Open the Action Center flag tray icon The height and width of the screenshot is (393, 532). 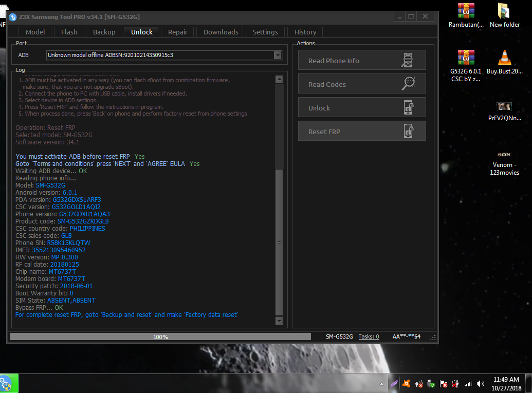443,384
